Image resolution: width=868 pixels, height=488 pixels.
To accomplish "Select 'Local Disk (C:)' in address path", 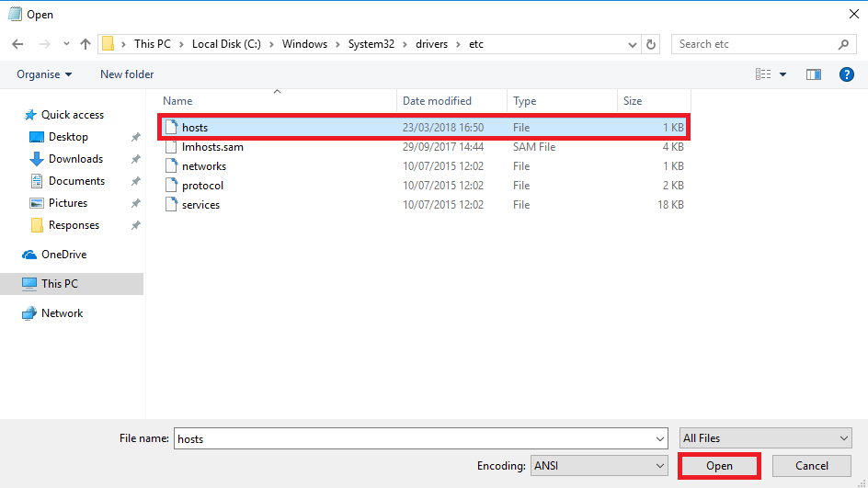I will pos(226,44).
